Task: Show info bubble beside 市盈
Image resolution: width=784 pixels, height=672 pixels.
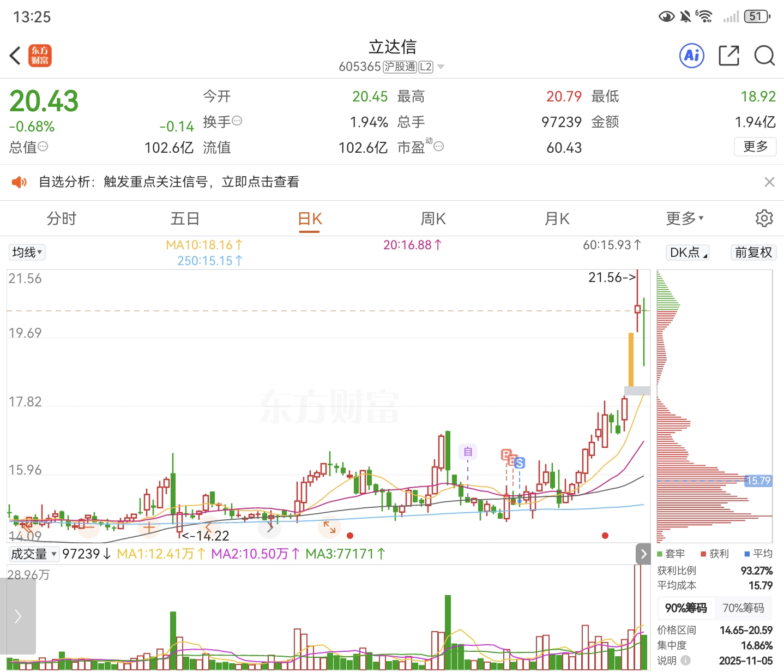Action: (438, 146)
